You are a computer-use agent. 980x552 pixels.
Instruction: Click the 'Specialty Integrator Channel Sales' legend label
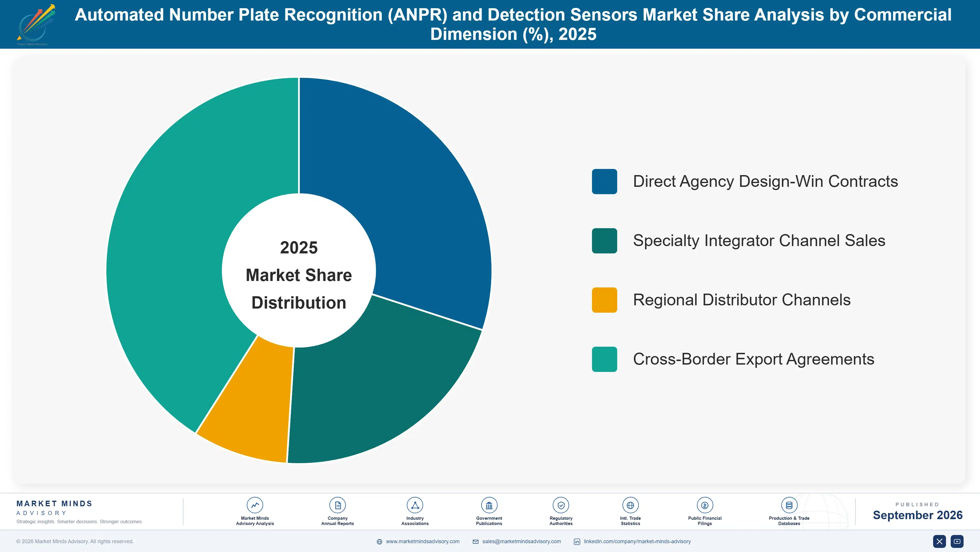(759, 241)
